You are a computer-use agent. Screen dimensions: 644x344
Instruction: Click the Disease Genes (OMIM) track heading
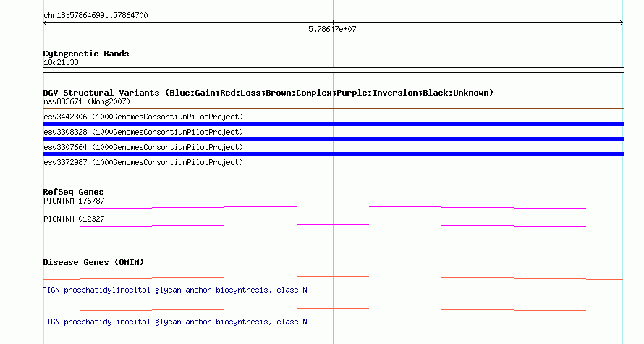93,262
